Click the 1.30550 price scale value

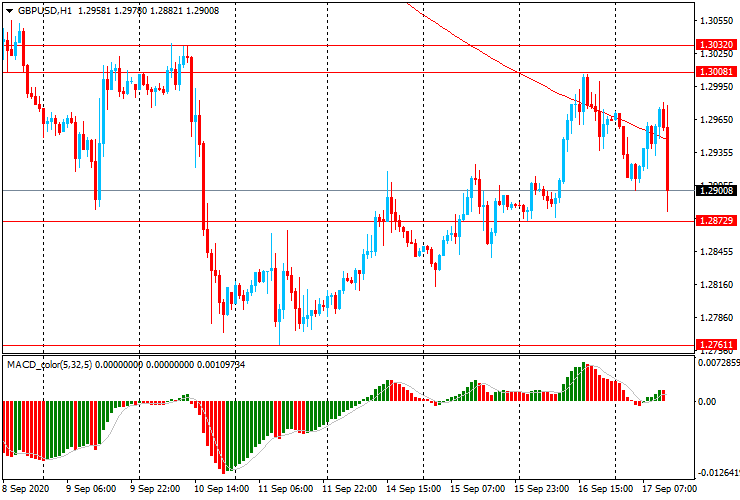(x=717, y=21)
